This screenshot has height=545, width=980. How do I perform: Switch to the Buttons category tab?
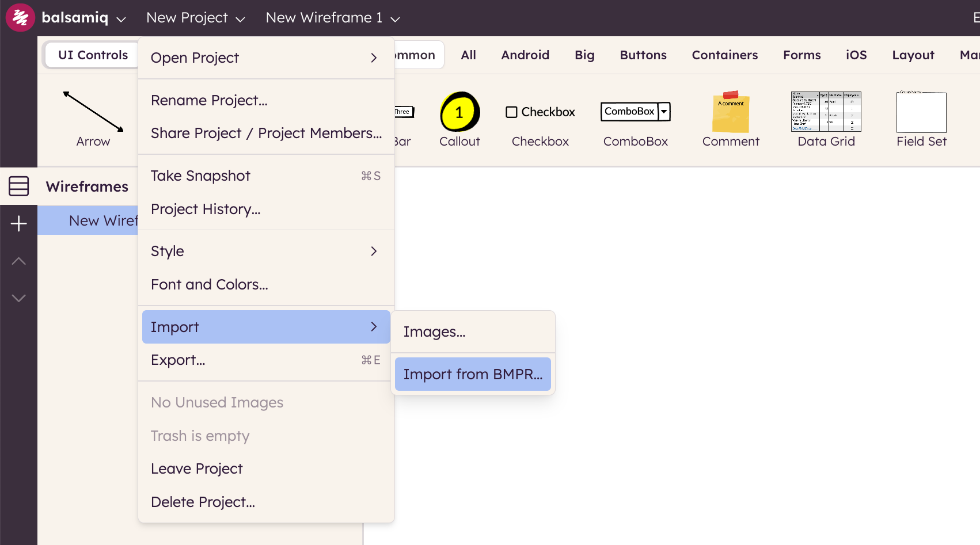(643, 55)
